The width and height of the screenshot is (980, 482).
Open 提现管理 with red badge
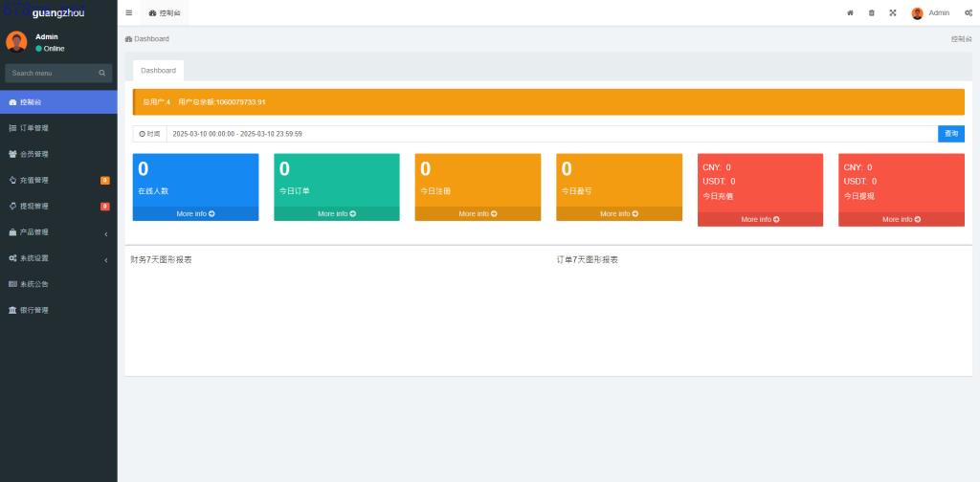[34, 206]
